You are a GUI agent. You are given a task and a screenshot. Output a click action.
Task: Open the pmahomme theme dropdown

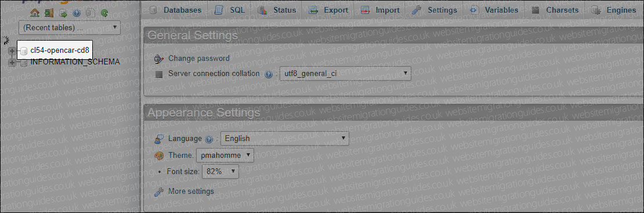(x=225, y=155)
